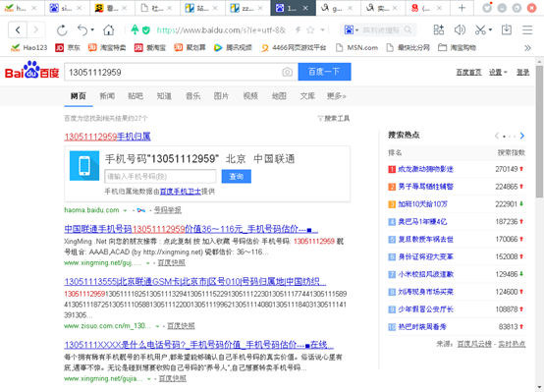Open 京东 bookmark

point(68,47)
